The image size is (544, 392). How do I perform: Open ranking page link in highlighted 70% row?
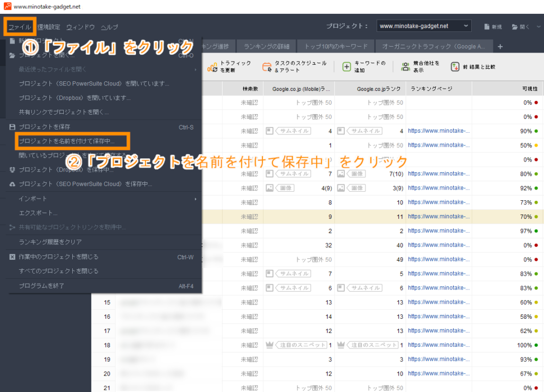point(439,217)
